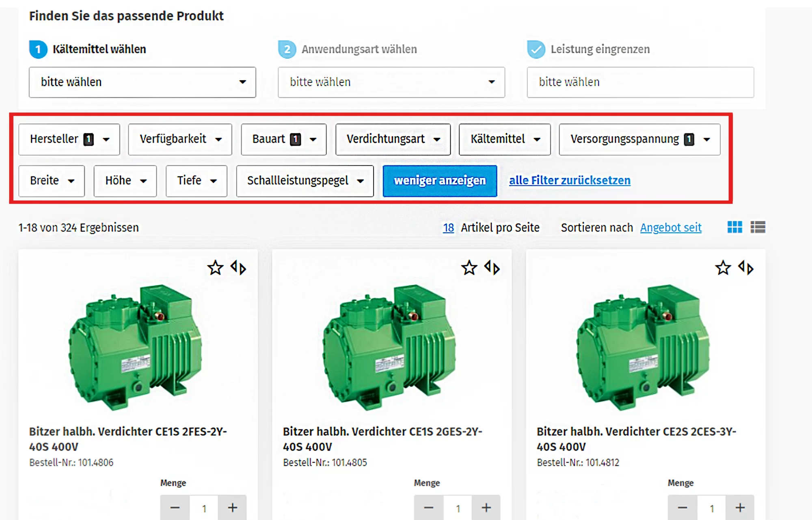
Task: Open the Kältemittel wählen dropdown
Action: (142, 82)
